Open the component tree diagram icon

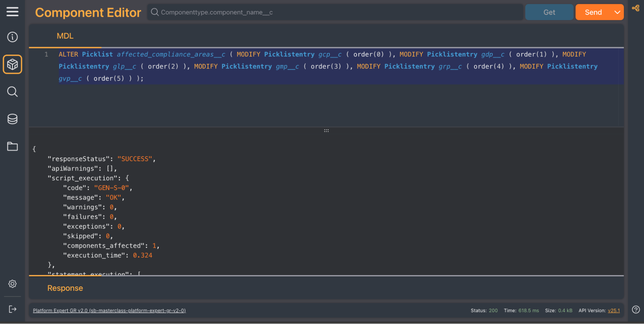(x=635, y=8)
